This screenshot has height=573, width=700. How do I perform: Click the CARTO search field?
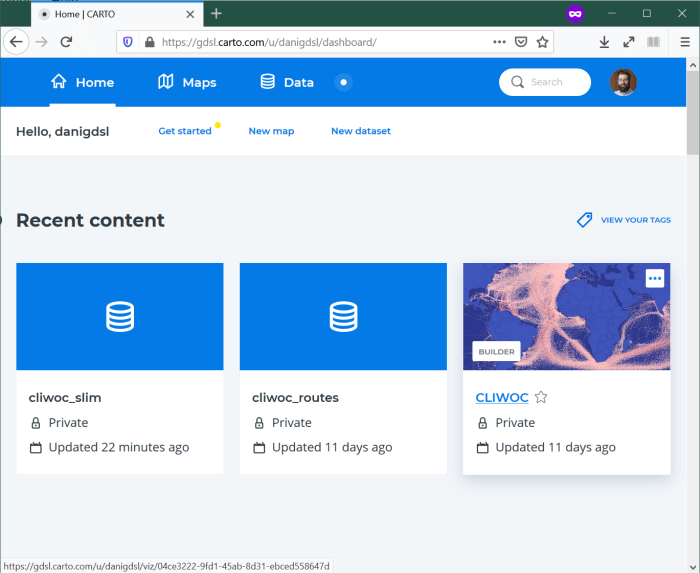pyautogui.click(x=545, y=82)
